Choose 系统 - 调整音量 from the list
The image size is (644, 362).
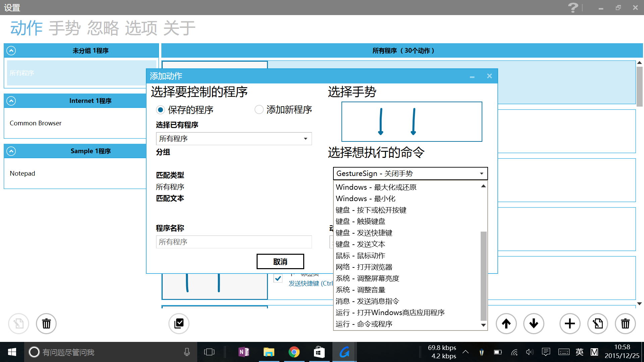coord(407,290)
